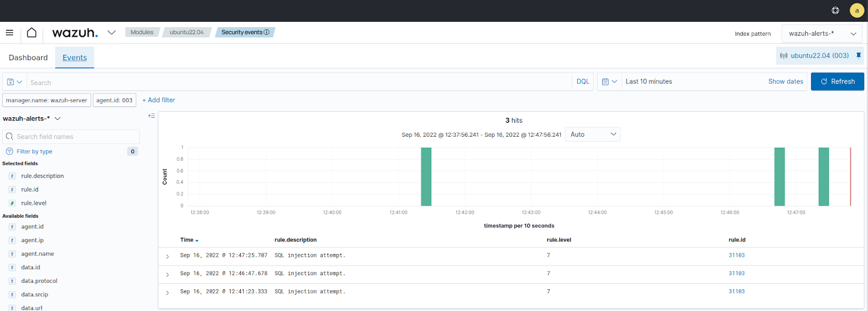Click the rule.id column header

(737, 240)
